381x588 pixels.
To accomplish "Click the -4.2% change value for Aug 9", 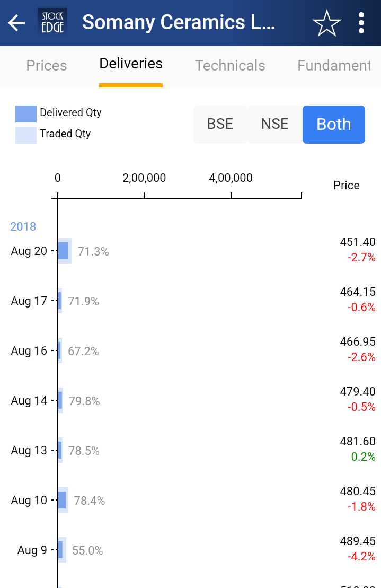I will tap(361, 556).
